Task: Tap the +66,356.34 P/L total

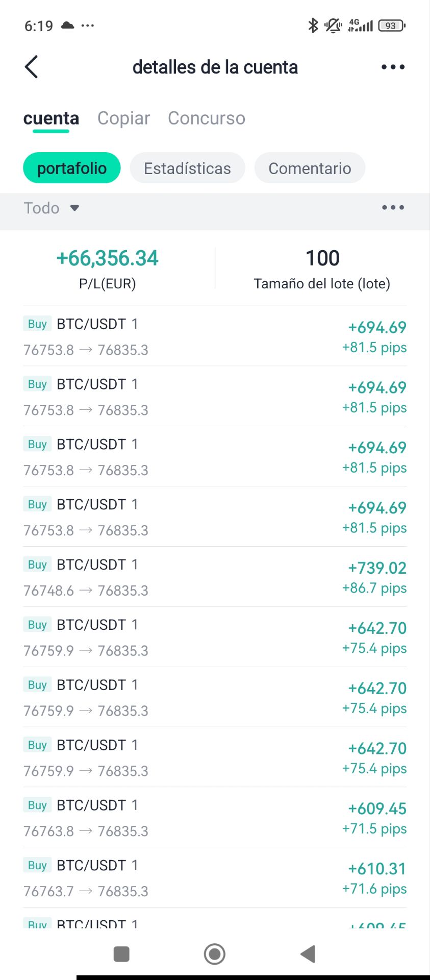Action: pos(108,258)
